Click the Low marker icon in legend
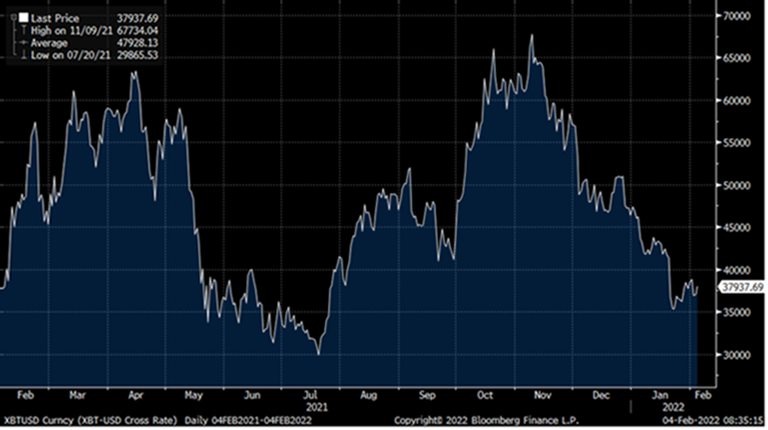 22,54
